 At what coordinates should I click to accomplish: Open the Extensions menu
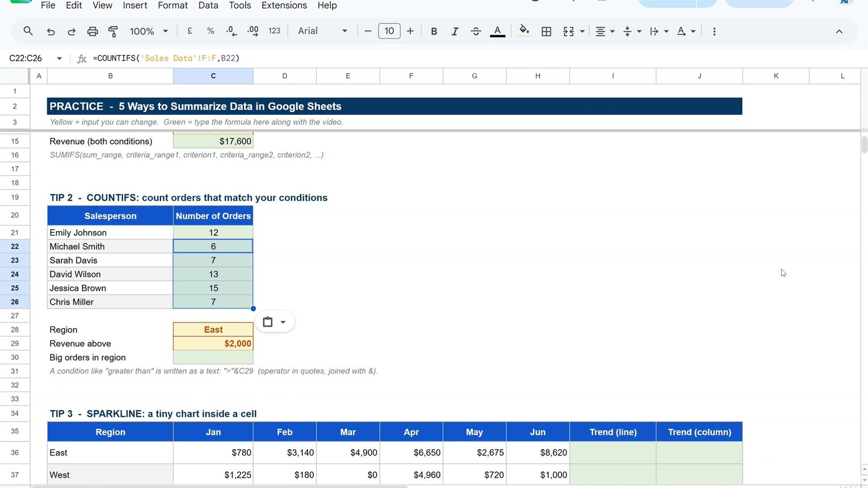tap(284, 5)
